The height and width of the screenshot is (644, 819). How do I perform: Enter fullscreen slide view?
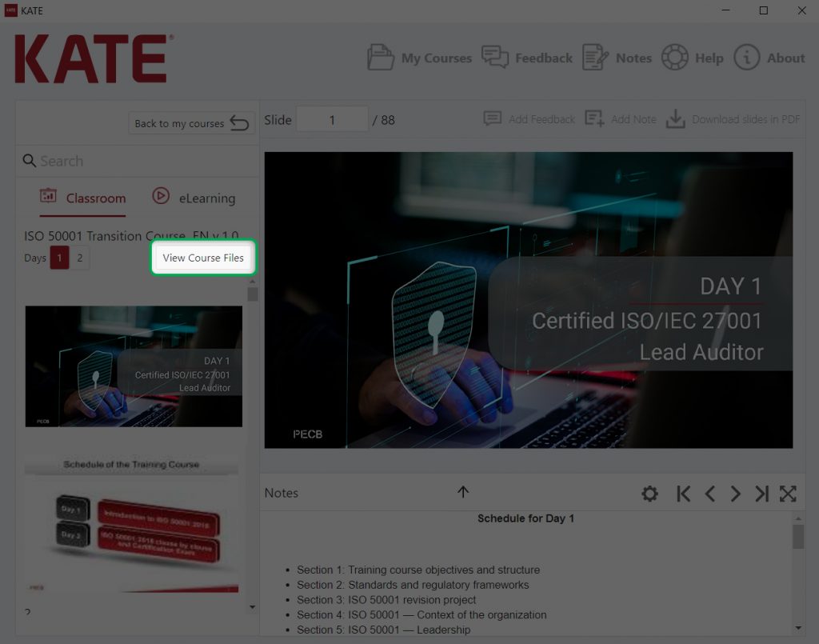(788, 494)
